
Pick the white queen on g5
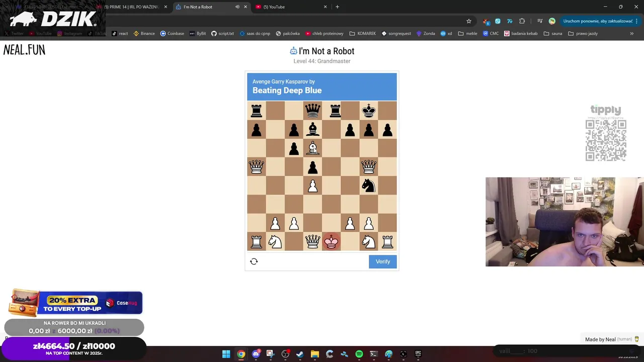[x=369, y=166]
